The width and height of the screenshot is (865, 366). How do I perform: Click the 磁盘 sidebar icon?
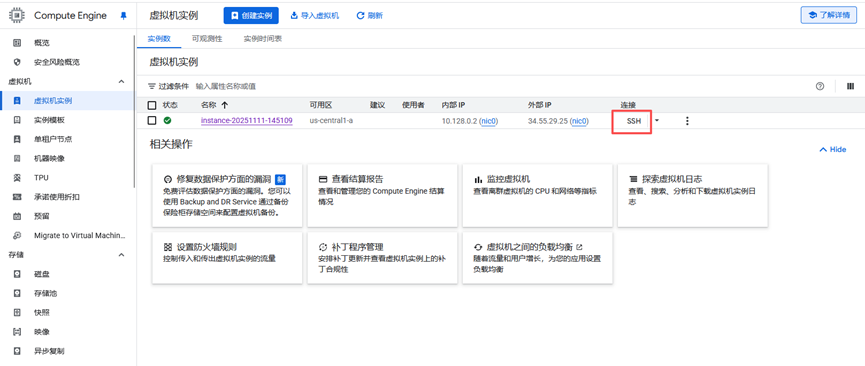click(17, 274)
